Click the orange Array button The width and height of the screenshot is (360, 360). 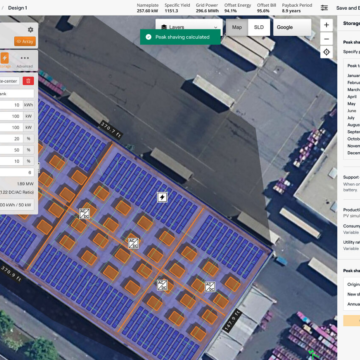(25, 41)
